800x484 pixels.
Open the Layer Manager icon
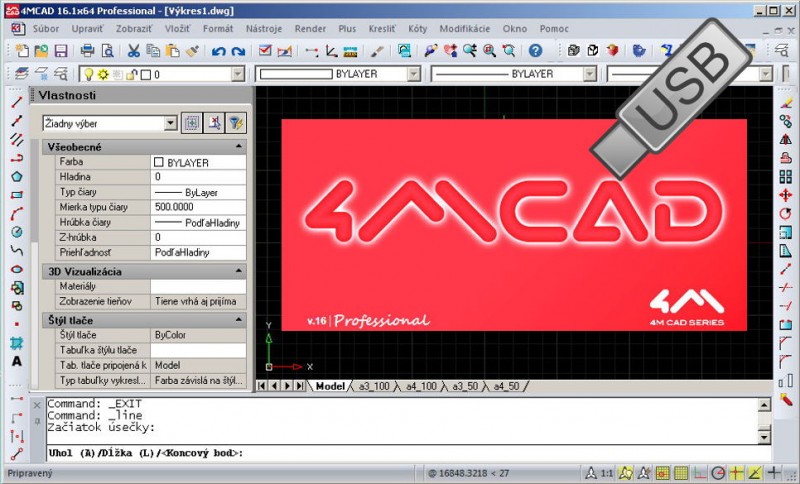pos(21,74)
